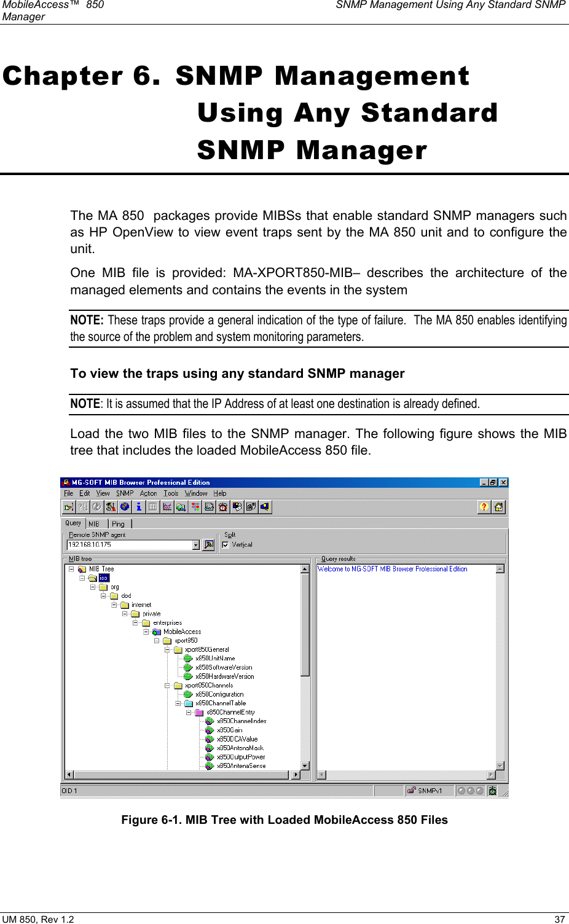Viewport: 569px width, 924px height.
Task: Open the SNMP menu
Action: [x=125, y=493]
